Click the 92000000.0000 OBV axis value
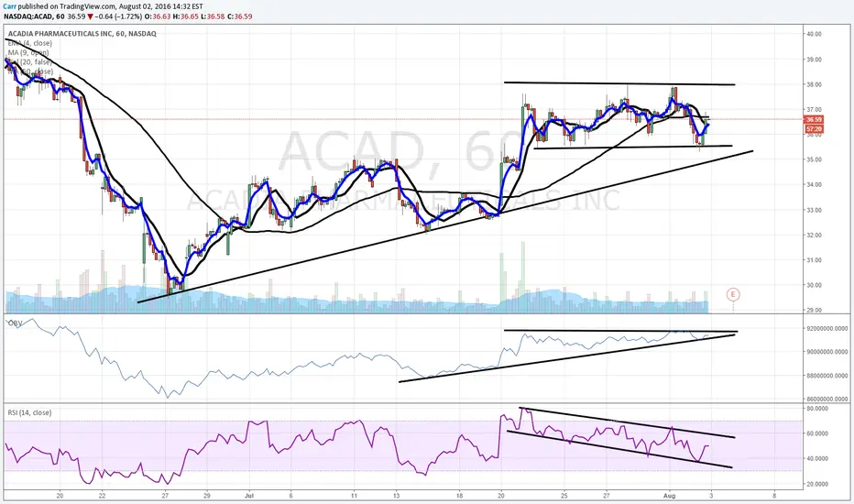Image resolution: width=854 pixels, height=504 pixels. click(x=827, y=329)
